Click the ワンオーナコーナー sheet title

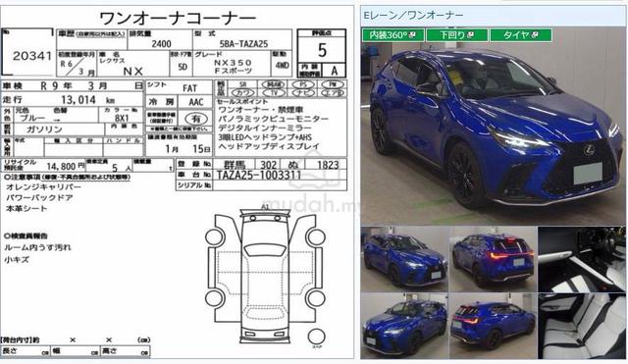(x=178, y=18)
